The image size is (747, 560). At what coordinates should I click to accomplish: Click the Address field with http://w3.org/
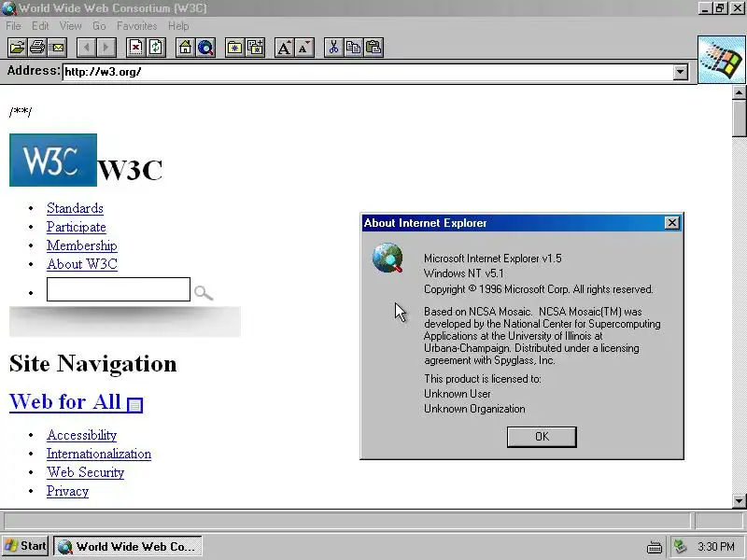pyautogui.click(x=368, y=72)
